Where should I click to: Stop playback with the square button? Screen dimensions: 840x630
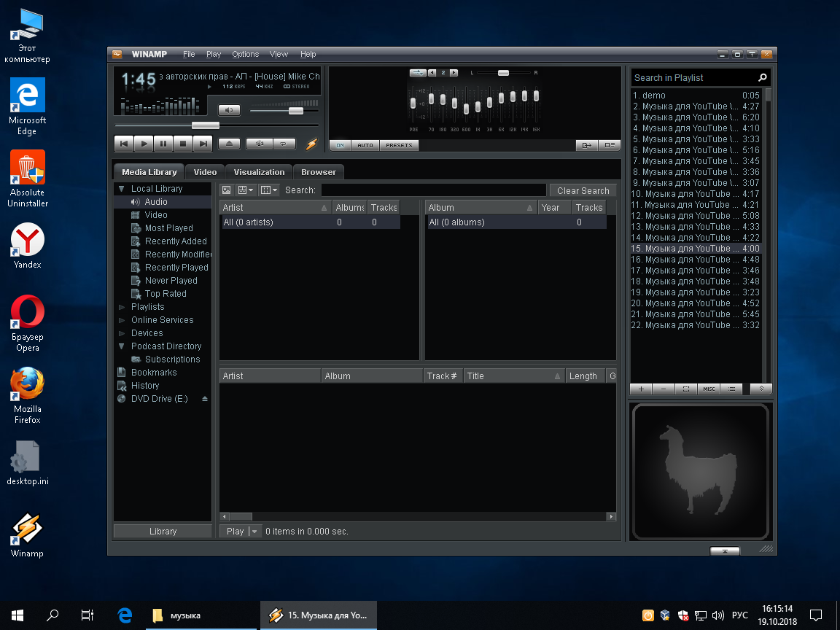pyautogui.click(x=183, y=144)
